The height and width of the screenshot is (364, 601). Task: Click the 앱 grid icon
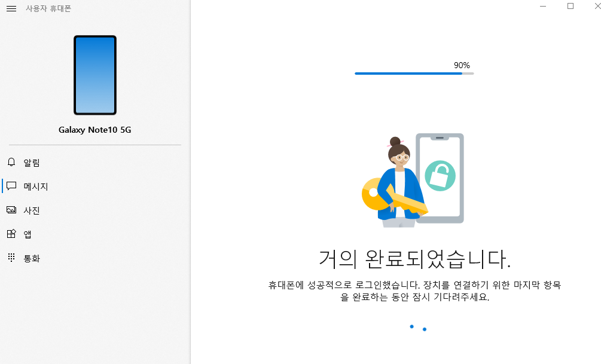pos(11,234)
